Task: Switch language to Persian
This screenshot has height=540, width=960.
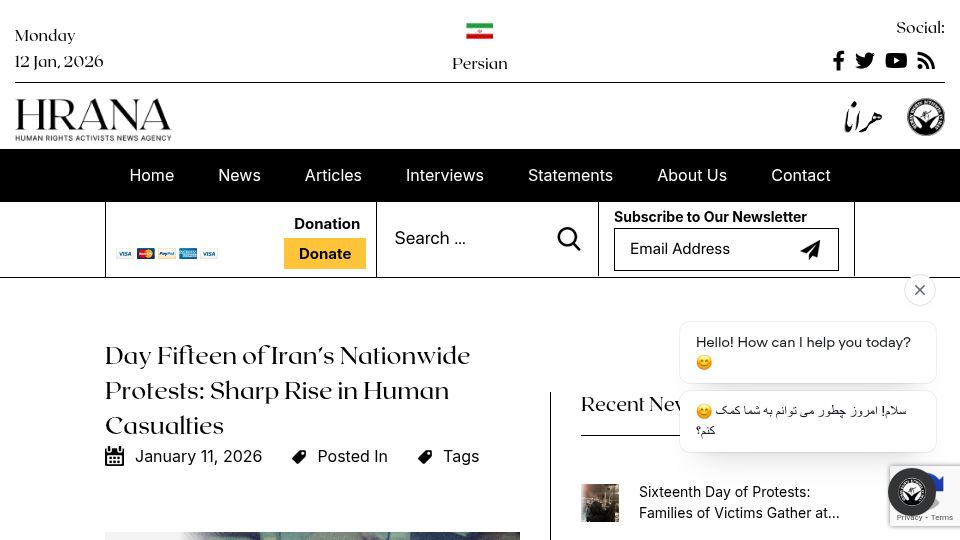Action: (479, 64)
